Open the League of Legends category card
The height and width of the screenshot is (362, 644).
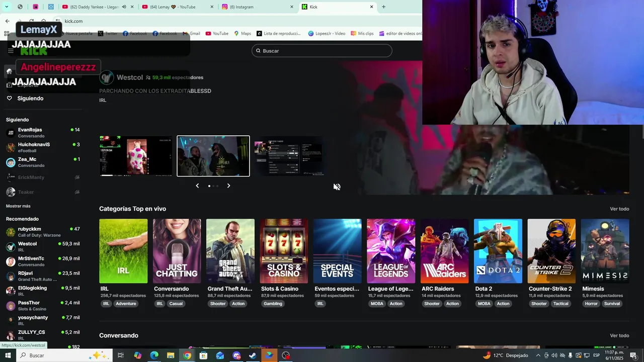[x=391, y=251]
